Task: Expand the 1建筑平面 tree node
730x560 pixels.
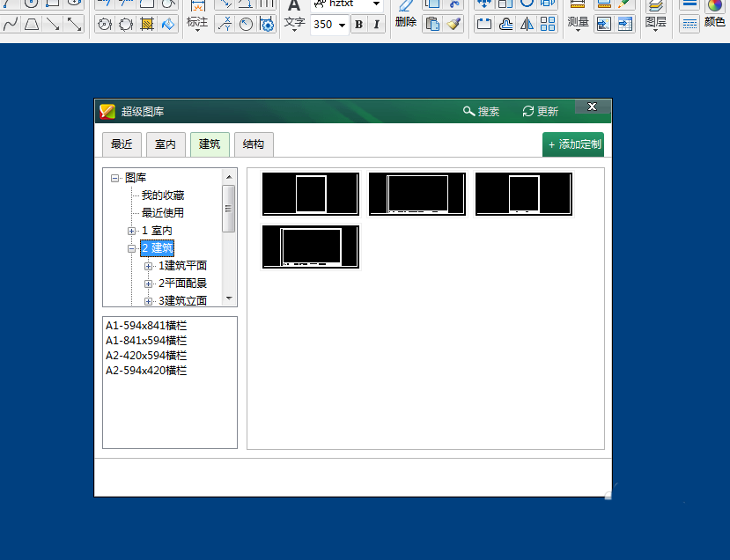Action: point(148,266)
